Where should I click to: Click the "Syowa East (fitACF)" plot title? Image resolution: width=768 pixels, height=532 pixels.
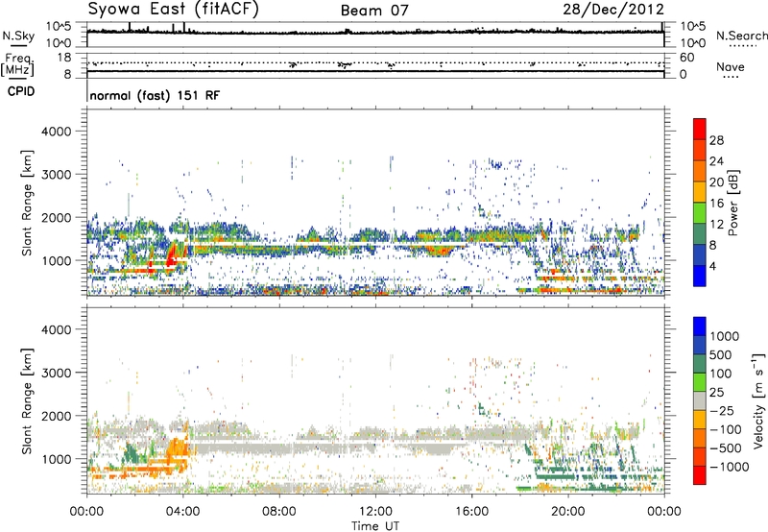click(174, 10)
